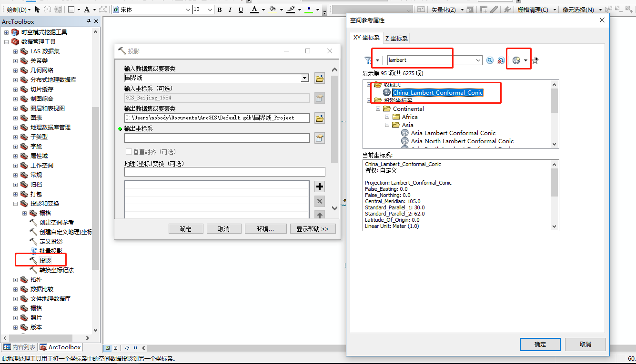636x364 pixels.
Task: Click the font color swatch button
Action: [254, 10]
